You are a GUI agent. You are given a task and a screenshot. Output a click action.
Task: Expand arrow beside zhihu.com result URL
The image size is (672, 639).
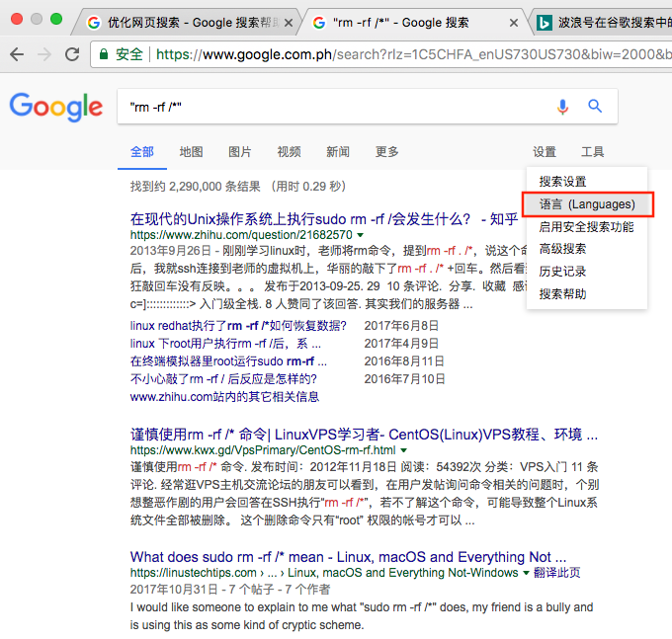[x=361, y=235]
